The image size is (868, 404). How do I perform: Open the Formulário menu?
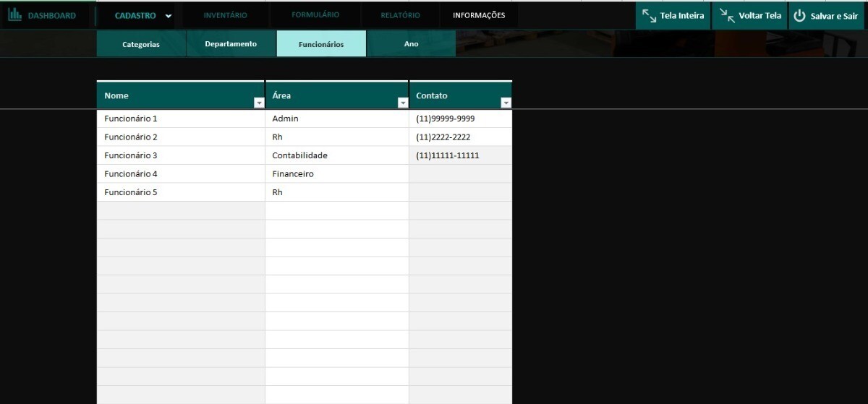pyautogui.click(x=315, y=15)
